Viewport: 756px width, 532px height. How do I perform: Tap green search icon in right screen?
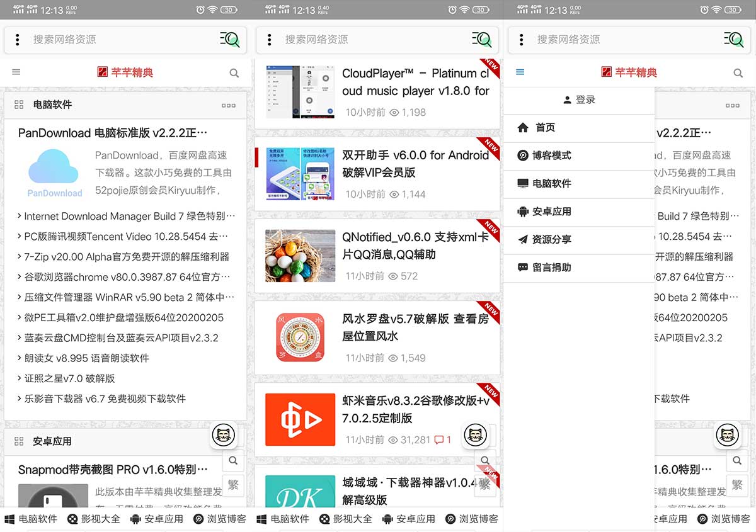coord(734,40)
